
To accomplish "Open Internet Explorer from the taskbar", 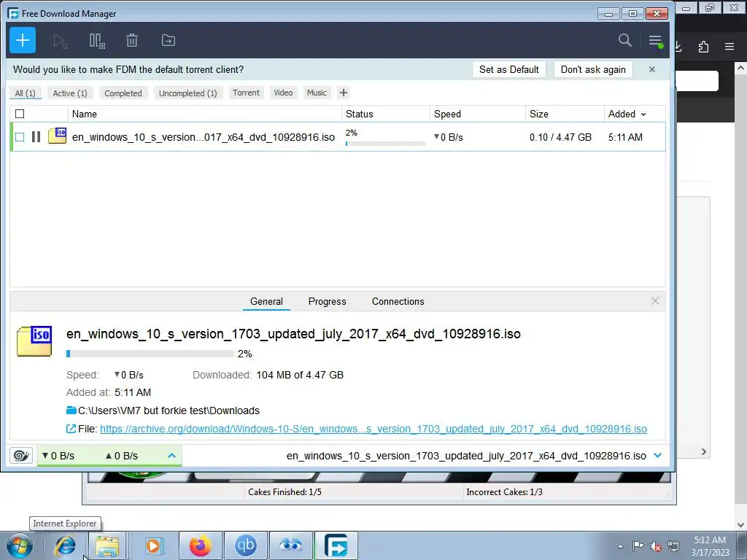I will (x=65, y=545).
